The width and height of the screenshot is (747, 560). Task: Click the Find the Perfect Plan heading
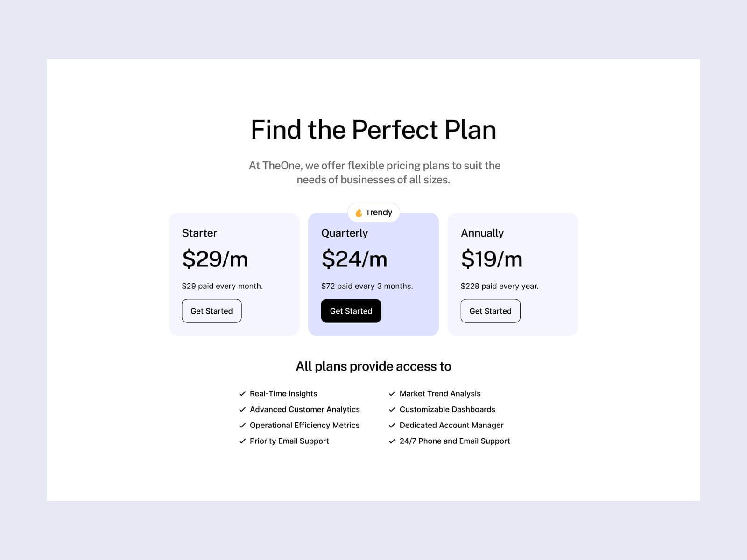click(373, 130)
